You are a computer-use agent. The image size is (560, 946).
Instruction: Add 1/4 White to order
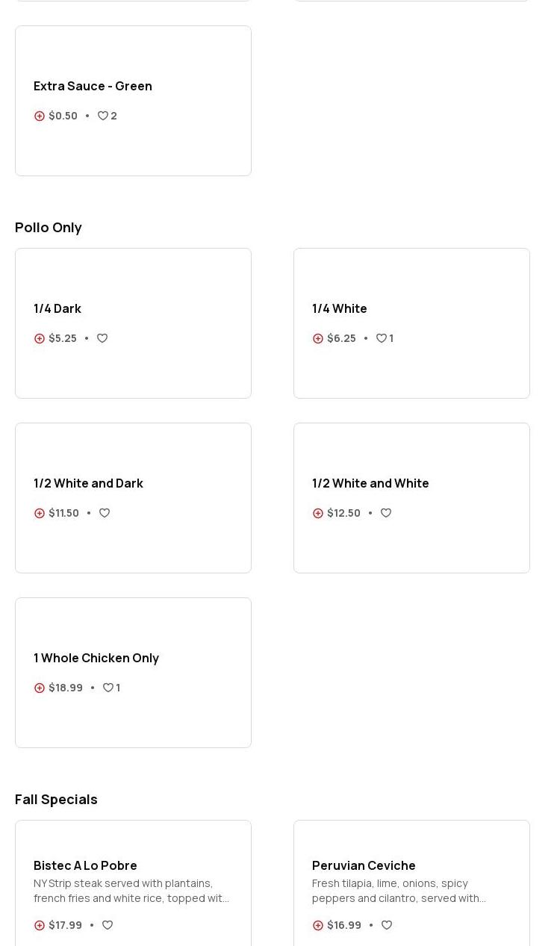click(318, 338)
